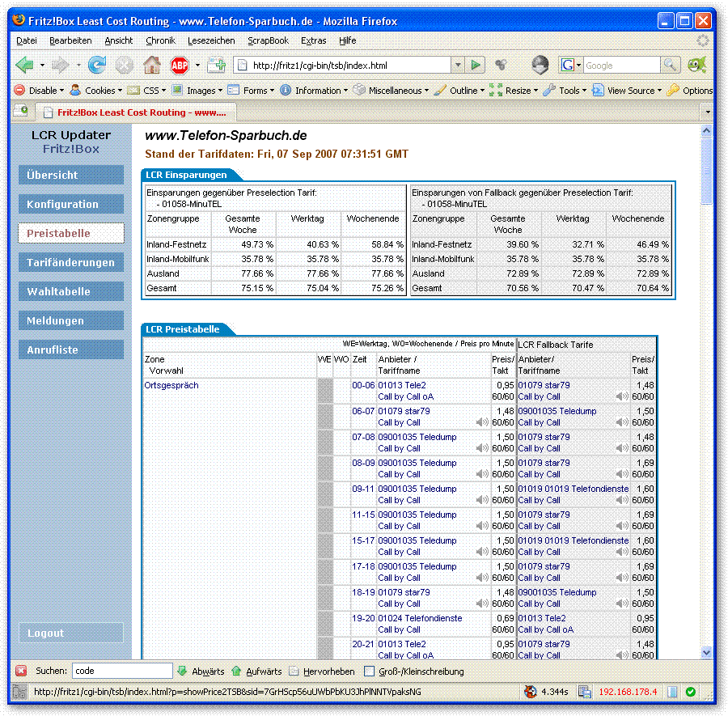Expand the CSS toolbar dropdown
Image resolution: width=728 pixels, height=716 pixels.
click(x=163, y=91)
